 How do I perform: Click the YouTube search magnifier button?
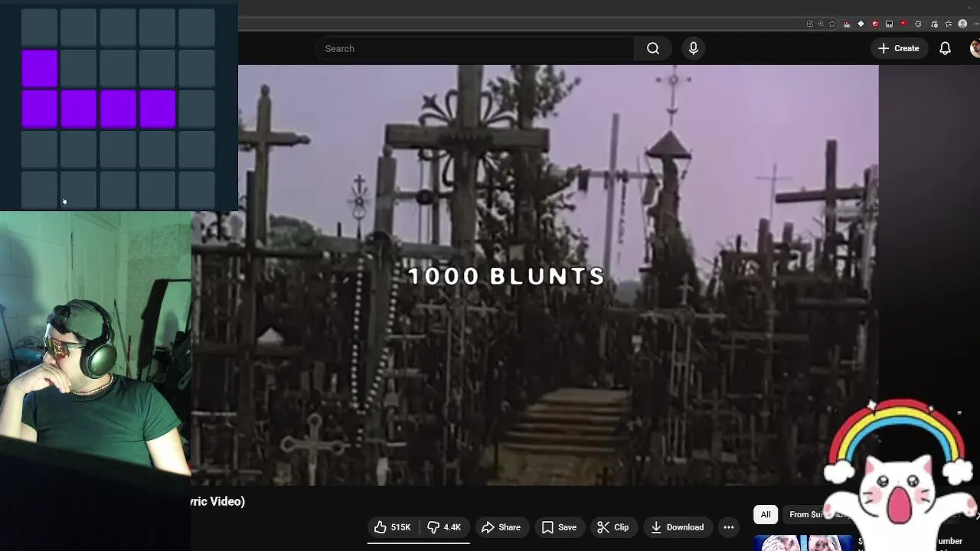653,48
